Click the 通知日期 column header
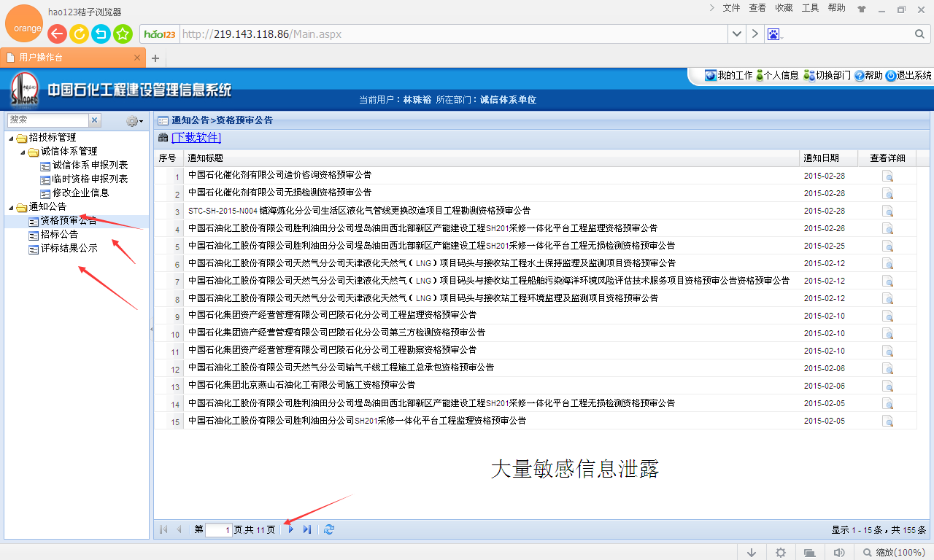This screenshot has height=560, width=934. click(x=827, y=157)
